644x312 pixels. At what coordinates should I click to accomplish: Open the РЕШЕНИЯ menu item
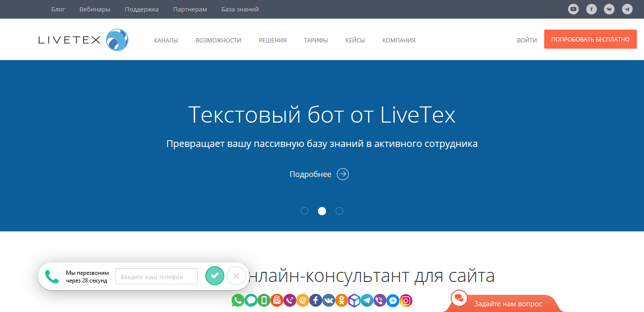[x=272, y=41]
